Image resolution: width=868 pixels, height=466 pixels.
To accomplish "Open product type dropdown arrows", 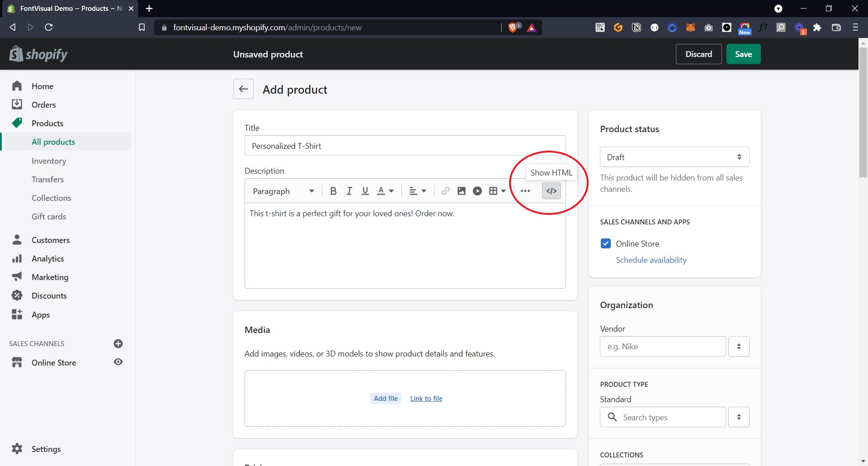I will [x=739, y=417].
